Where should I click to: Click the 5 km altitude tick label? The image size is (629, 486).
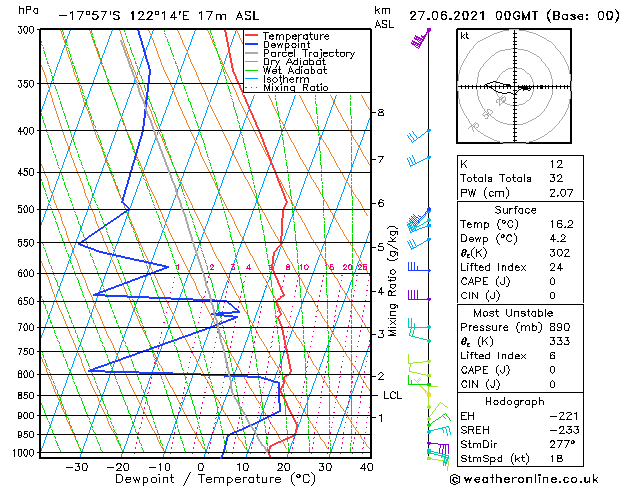tap(381, 247)
